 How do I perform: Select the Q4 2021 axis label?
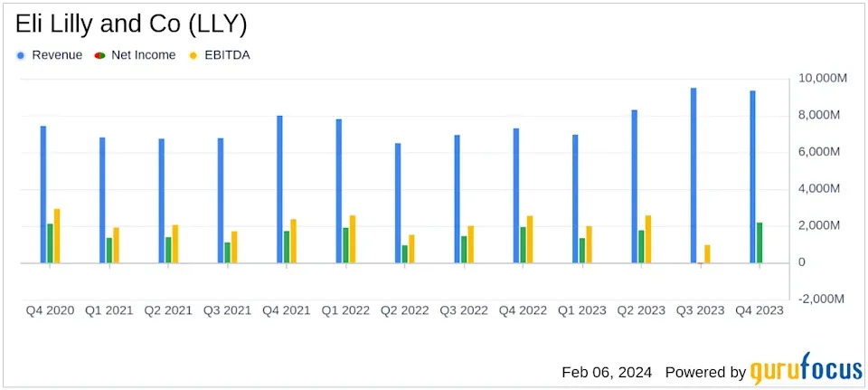(287, 310)
